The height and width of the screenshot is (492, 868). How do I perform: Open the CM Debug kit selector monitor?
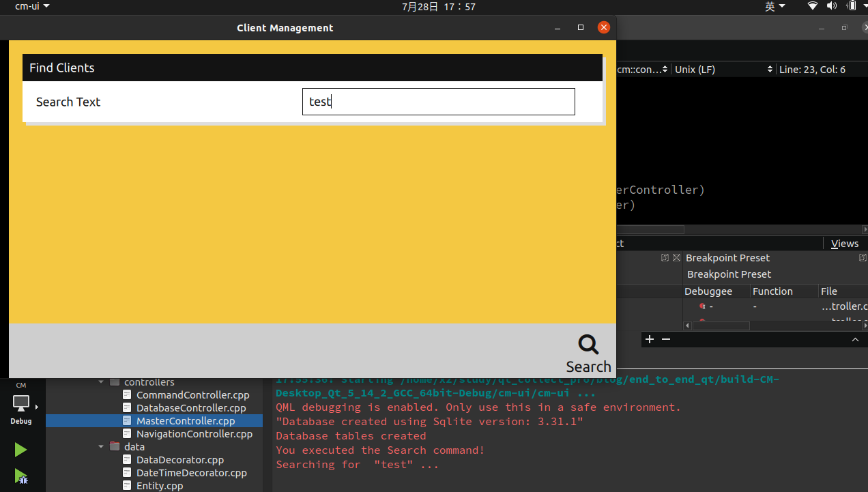21,403
